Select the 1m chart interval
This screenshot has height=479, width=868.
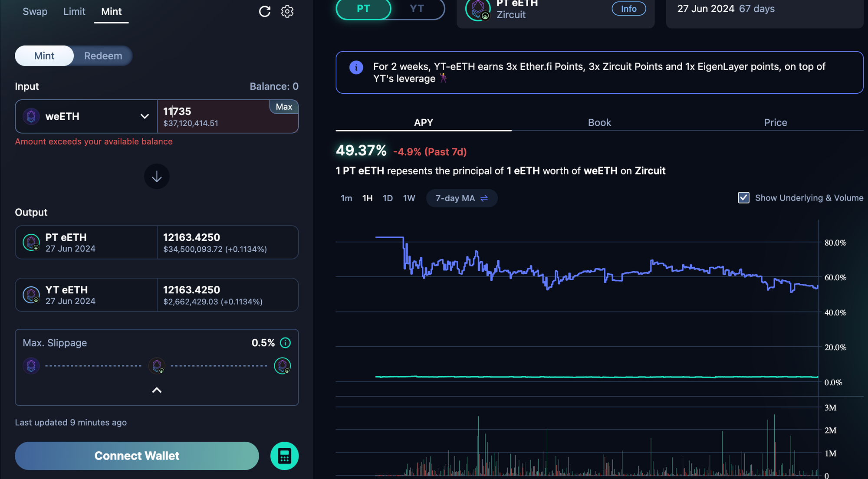(x=346, y=198)
